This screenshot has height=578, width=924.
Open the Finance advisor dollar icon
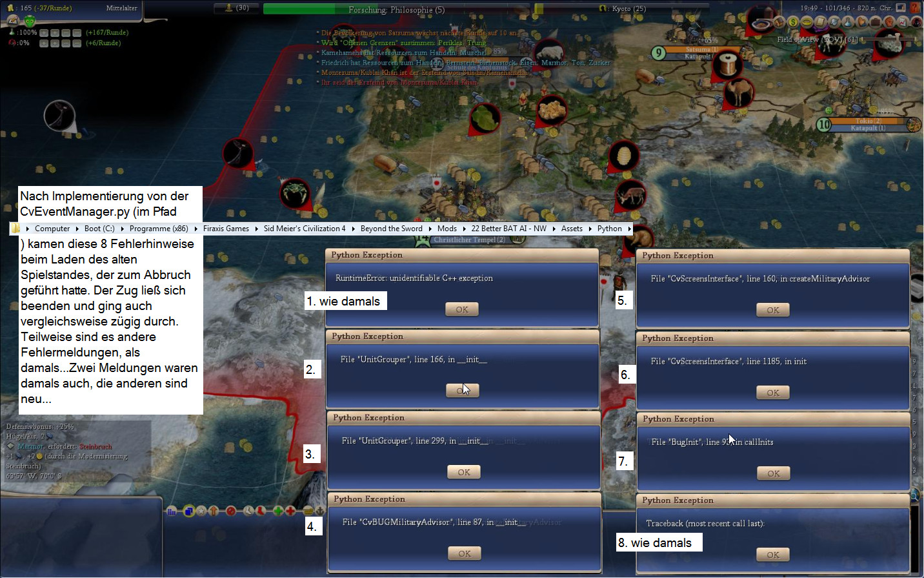793,22
